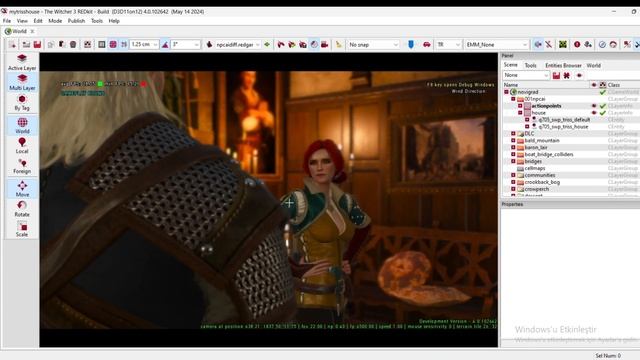Viewport: 640px width, 360px height.
Task: Expand the crookback_bog layer group
Action: coord(513,182)
